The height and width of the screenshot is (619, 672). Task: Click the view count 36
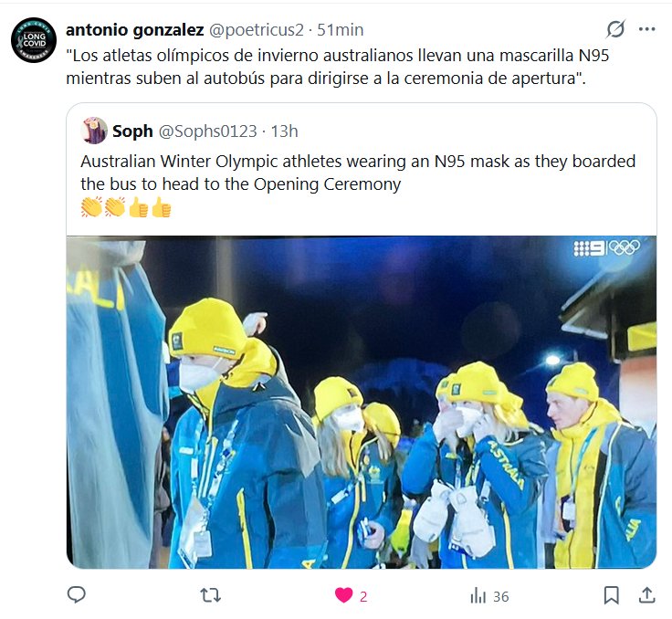500,597
